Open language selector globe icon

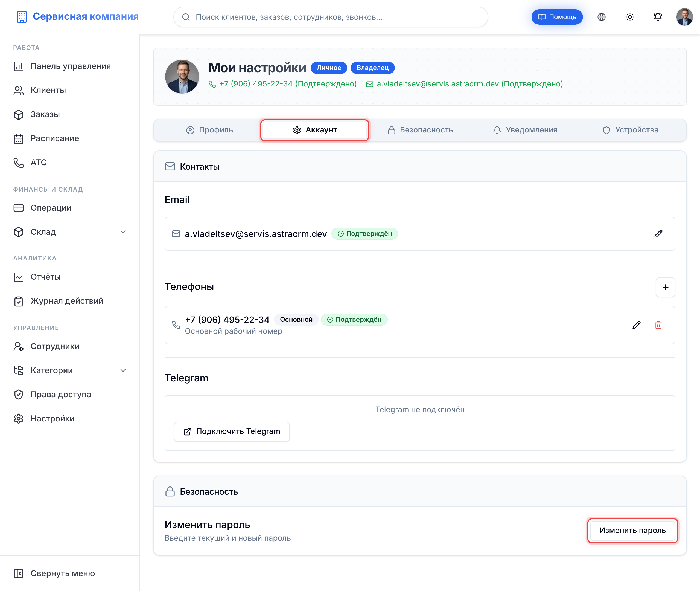tap(602, 17)
